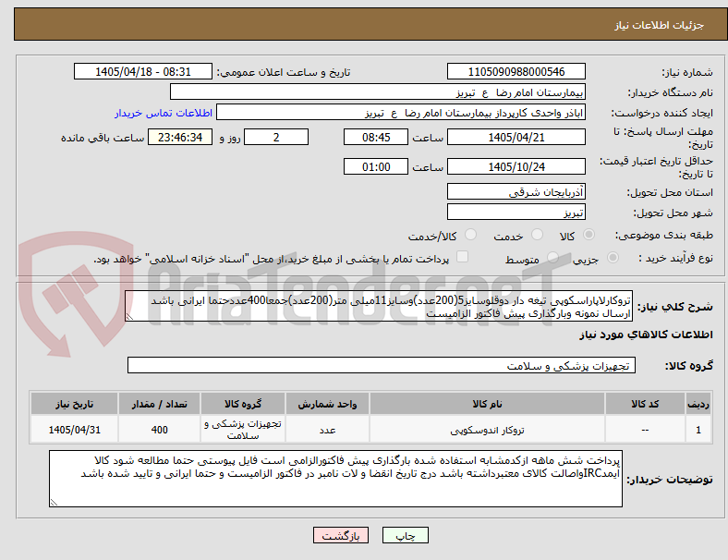
Task: Click the ردیف column header
Action: tap(698, 404)
